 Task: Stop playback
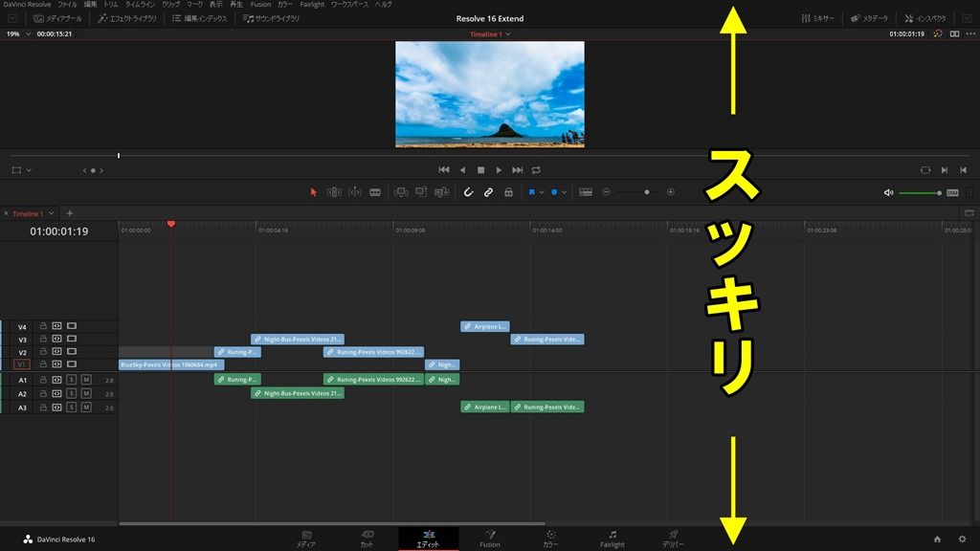tap(480, 170)
